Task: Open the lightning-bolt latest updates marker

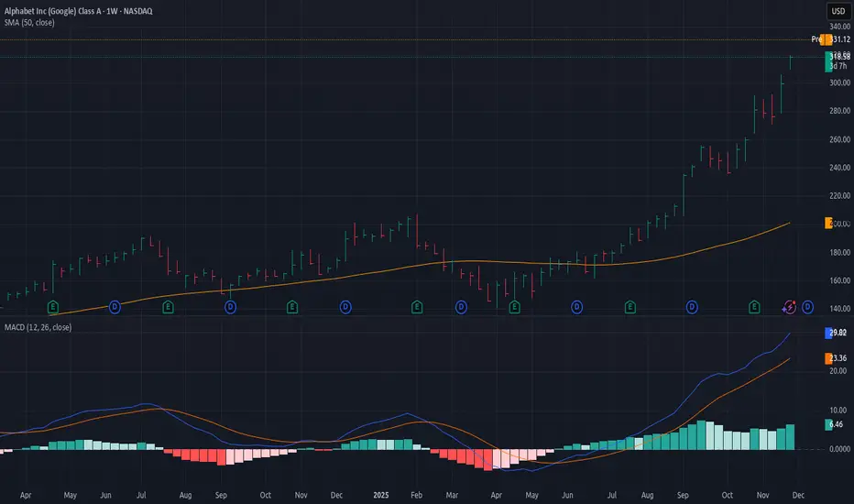Action: [x=789, y=307]
